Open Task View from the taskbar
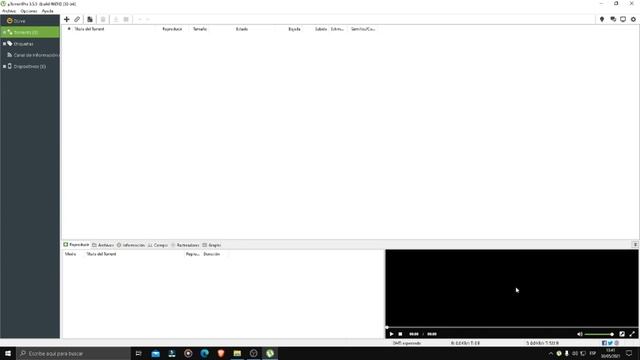 coord(138,353)
